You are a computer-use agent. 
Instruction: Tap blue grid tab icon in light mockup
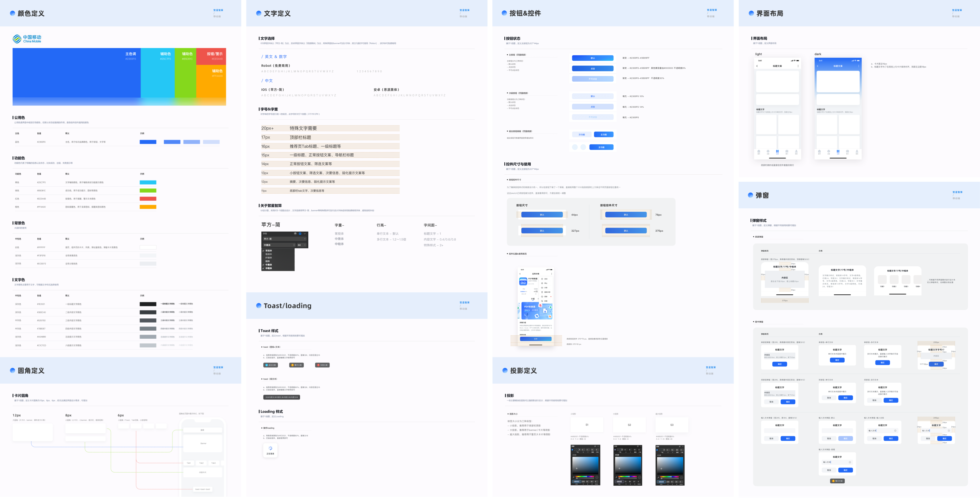[778, 152]
